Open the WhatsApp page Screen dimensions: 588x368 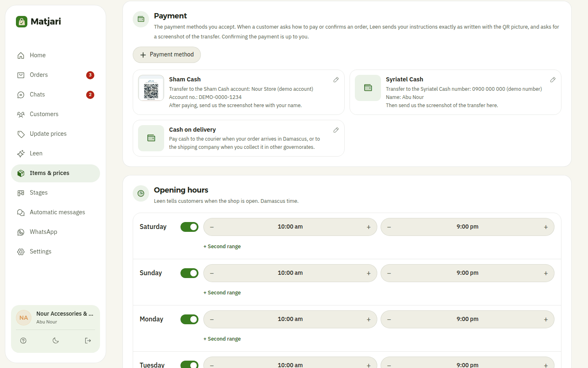[56, 232]
